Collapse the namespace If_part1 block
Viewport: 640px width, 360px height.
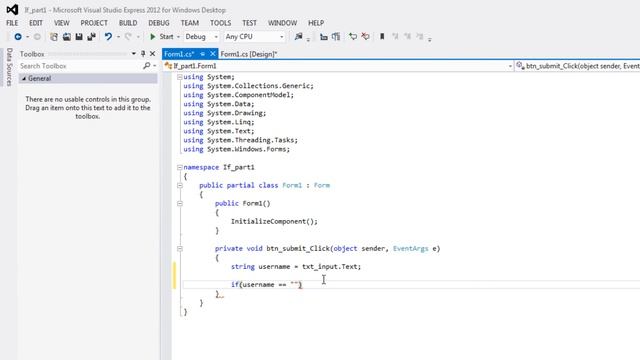tap(180, 167)
